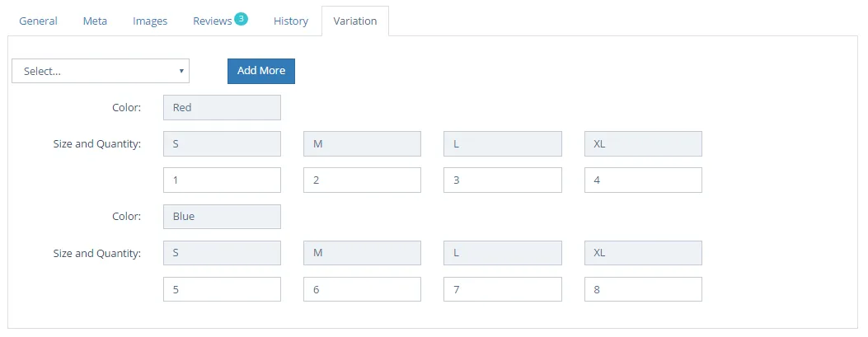Click the quantity field containing 2
This screenshot has height=337, width=868.
click(x=362, y=180)
